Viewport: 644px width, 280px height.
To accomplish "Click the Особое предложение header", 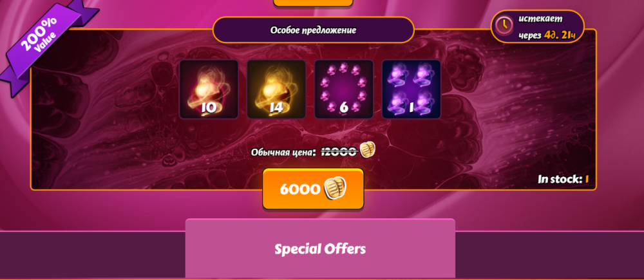I will click(313, 30).
